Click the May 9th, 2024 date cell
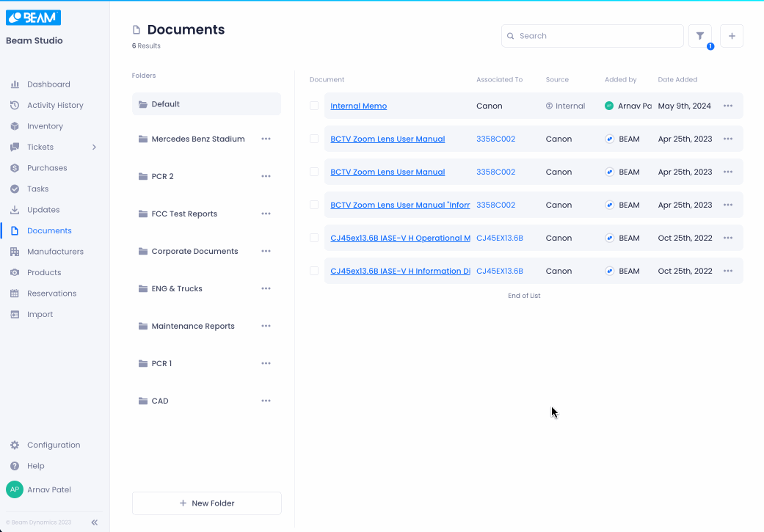 [684, 106]
